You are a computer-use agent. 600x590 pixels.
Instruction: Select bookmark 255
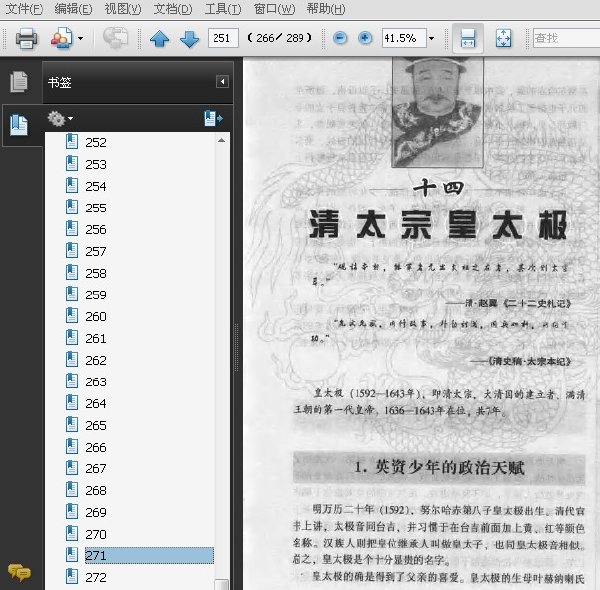96,208
